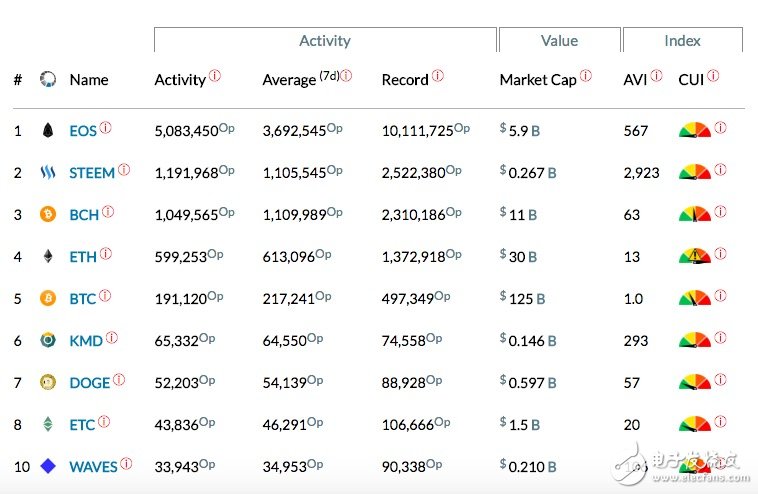
Task: Click info icon after BTC CUI gauge
Action: coord(720,296)
